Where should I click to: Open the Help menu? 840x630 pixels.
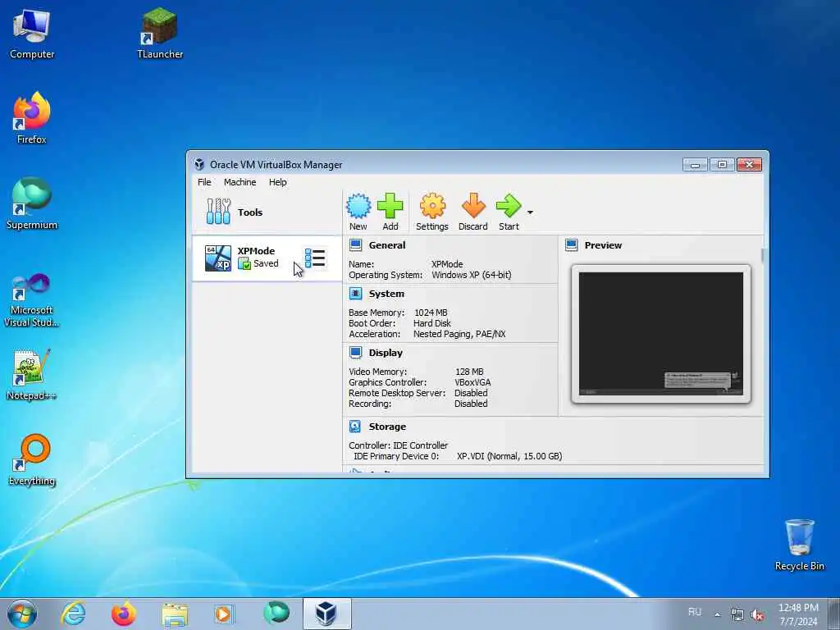[x=277, y=182]
